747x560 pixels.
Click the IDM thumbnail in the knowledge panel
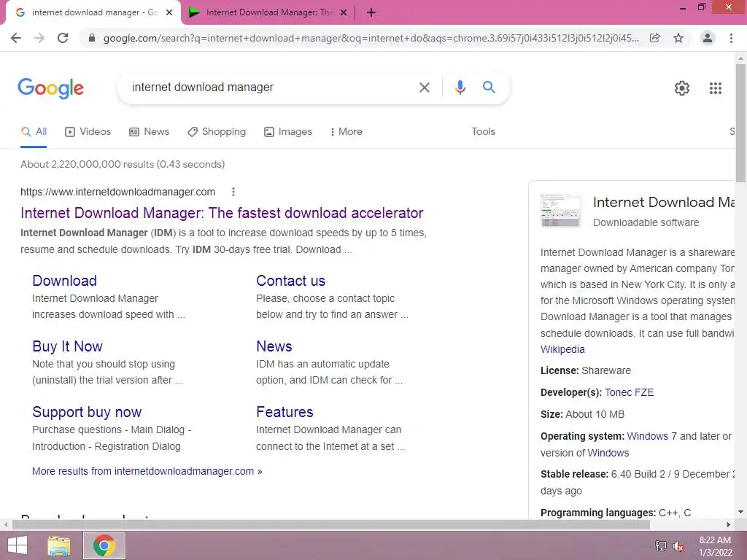pyautogui.click(x=561, y=211)
